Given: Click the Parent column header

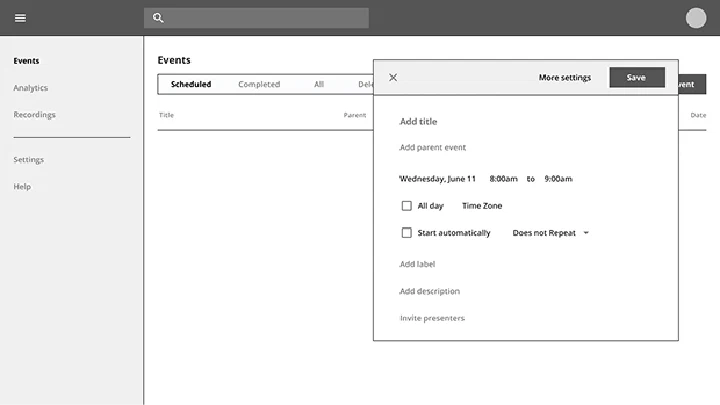Looking at the screenshot, I should pyautogui.click(x=355, y=115).
